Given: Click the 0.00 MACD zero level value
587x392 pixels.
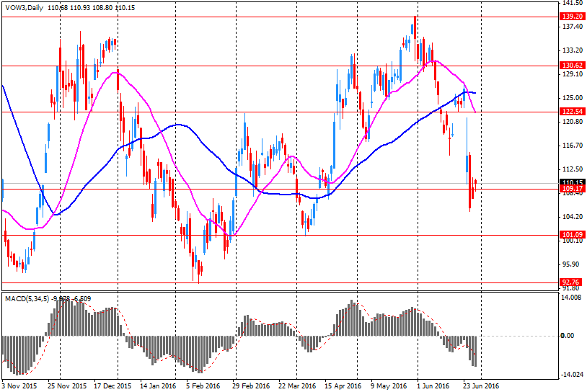Looking at the screenshot, I should [568, 336].
